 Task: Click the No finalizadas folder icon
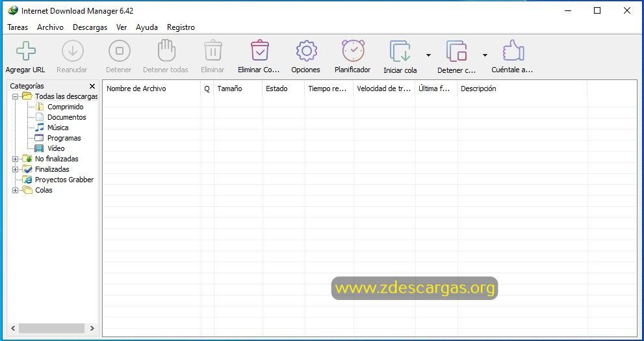(27, 158)
